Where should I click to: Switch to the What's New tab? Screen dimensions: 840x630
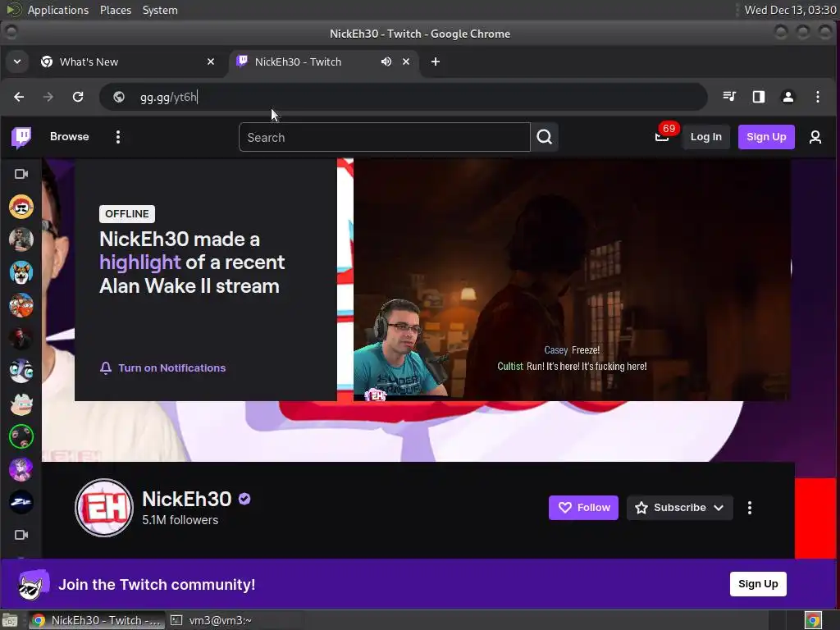point(127,62)
